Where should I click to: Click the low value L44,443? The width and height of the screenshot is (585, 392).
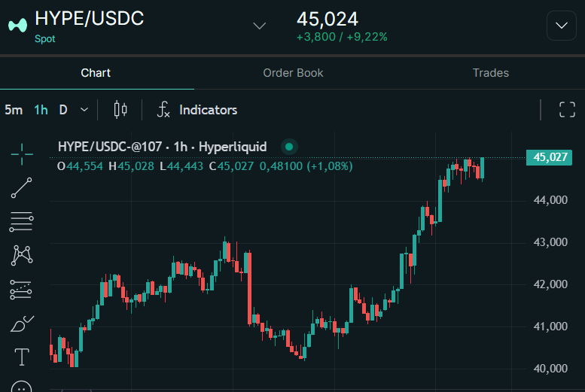pyautogui.click(x=181, y=166)
